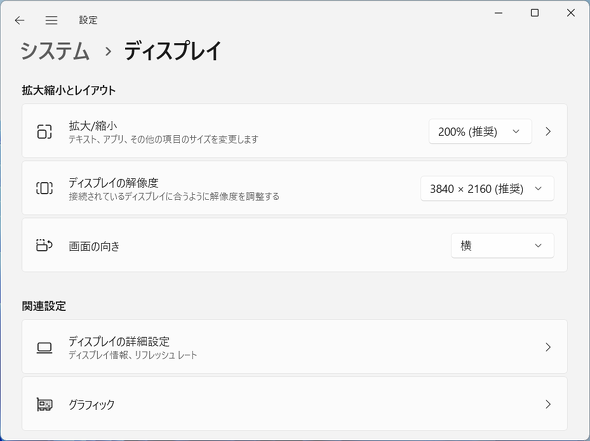The image size is (590, 441).
Task: Click the 関連設定 section heading
Action: tap(44, 306)
